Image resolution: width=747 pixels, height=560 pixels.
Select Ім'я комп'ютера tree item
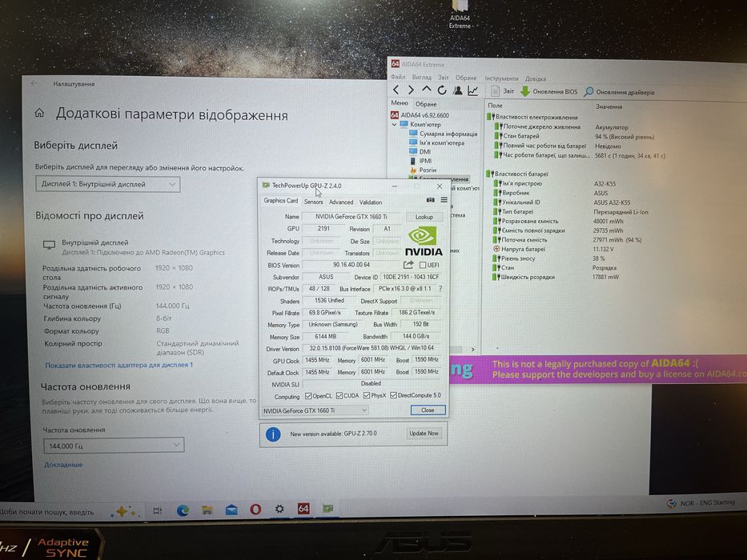(x=437, y=143)
